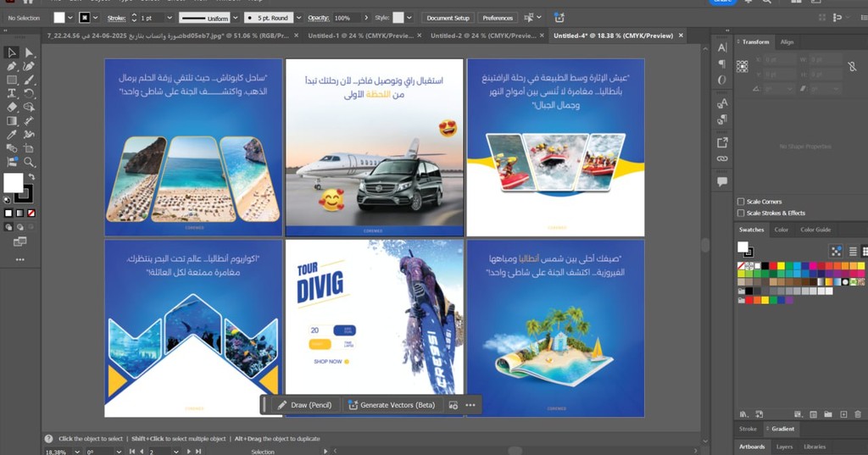Viewport: 868px width, 455px height.
Task: Enable Scale Corners checkbox
Action: [741, 202]
